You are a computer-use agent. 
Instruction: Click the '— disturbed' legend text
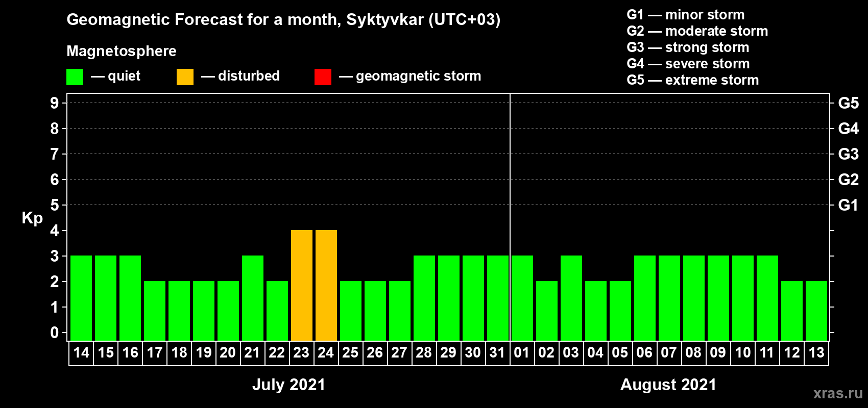coord(240,76)
